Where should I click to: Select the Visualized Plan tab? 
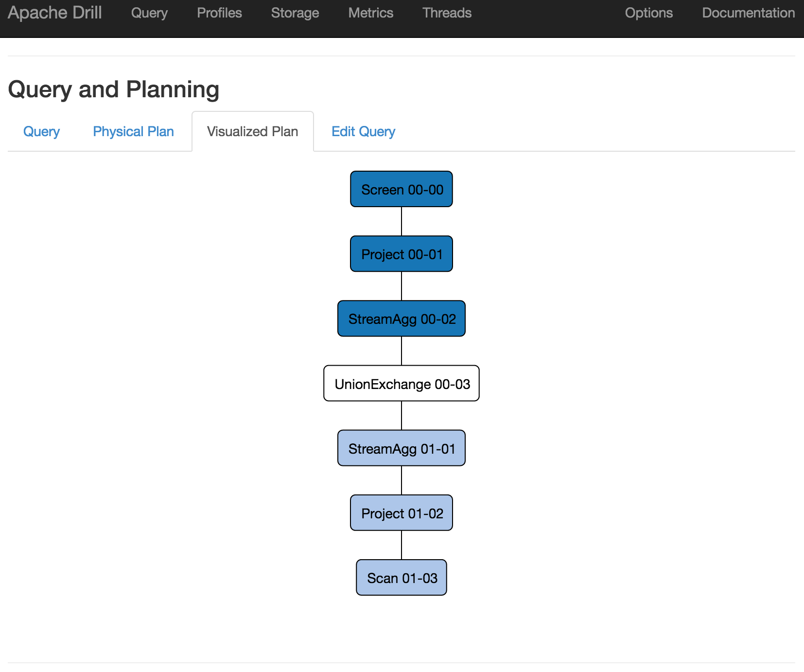click(x=252, y=132)
